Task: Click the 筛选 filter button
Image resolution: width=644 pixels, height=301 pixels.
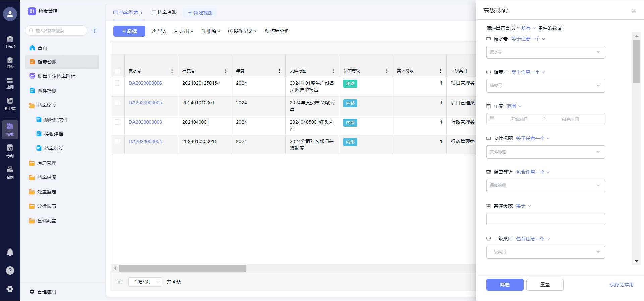Action: (504, 285)
